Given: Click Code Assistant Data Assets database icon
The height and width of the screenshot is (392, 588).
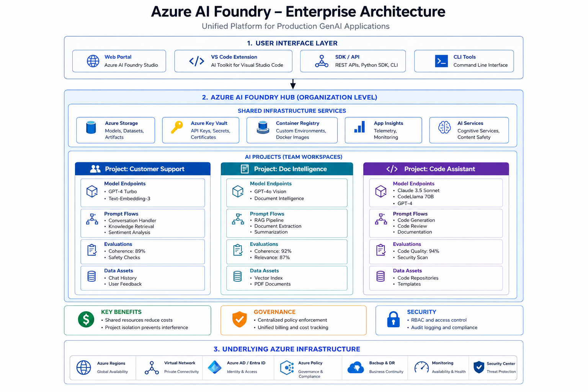Looking at the screenshot, I should 381,276.
